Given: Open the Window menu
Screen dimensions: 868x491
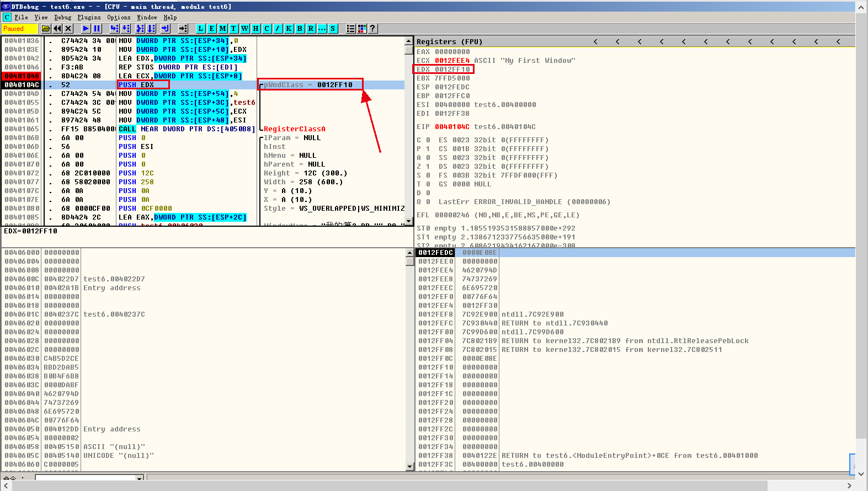Looking at the screenshot, I should click(x=147, y=17).
